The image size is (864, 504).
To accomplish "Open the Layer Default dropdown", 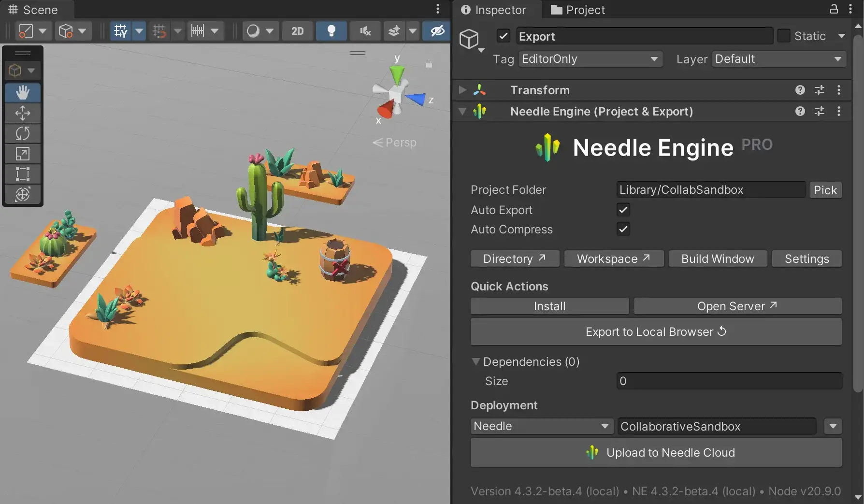I will (x=779, y=59).
